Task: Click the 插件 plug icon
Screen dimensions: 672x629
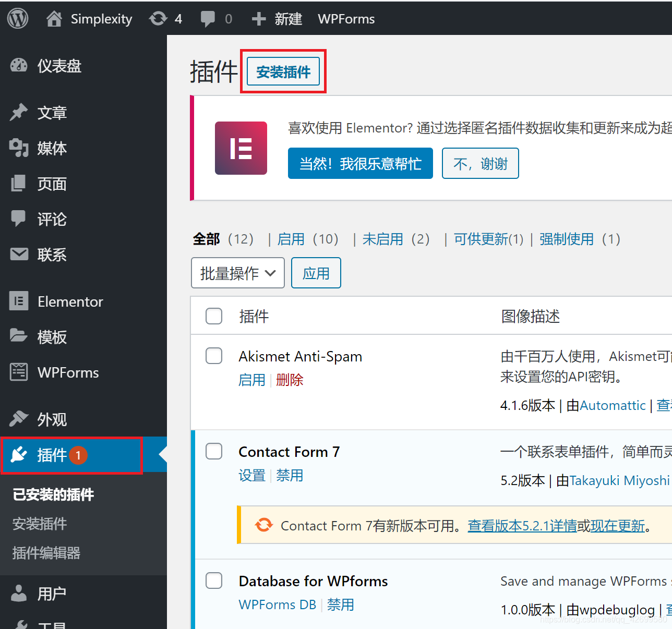Action: point(19,455)
